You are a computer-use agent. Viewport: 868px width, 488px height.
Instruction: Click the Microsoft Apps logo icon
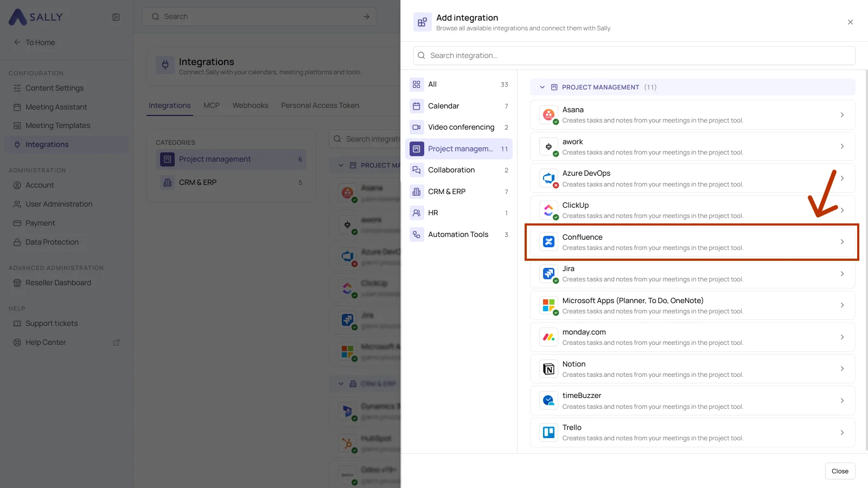pos(548,305)
